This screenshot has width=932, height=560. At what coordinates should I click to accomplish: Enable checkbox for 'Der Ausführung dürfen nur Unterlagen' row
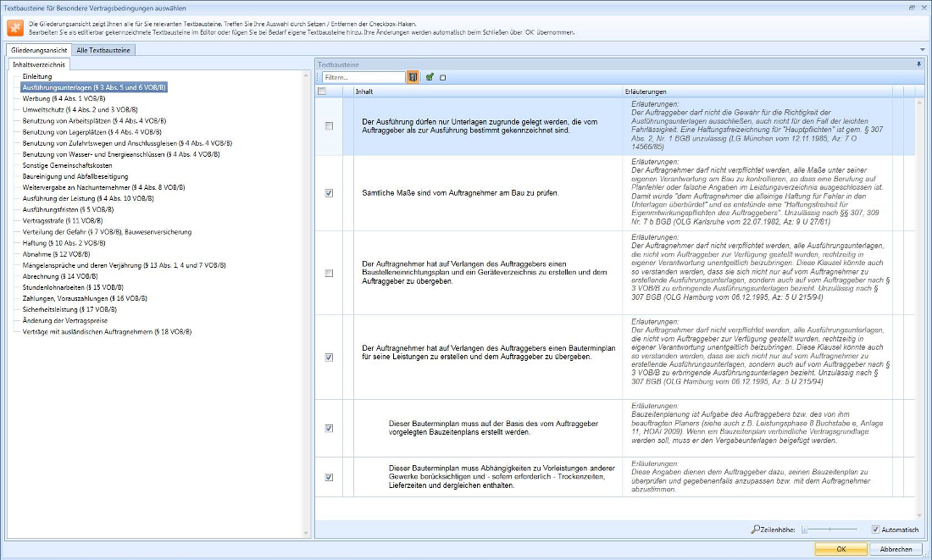(329, 126)
